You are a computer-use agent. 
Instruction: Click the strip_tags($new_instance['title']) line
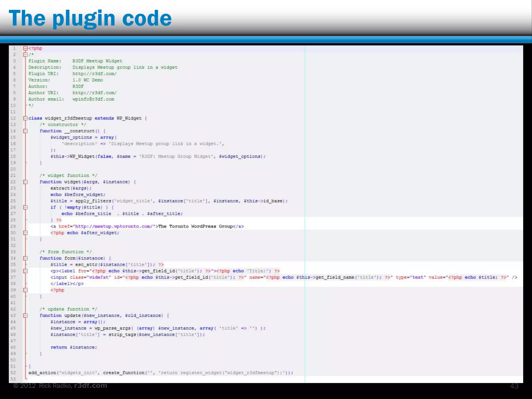point(128,335)
